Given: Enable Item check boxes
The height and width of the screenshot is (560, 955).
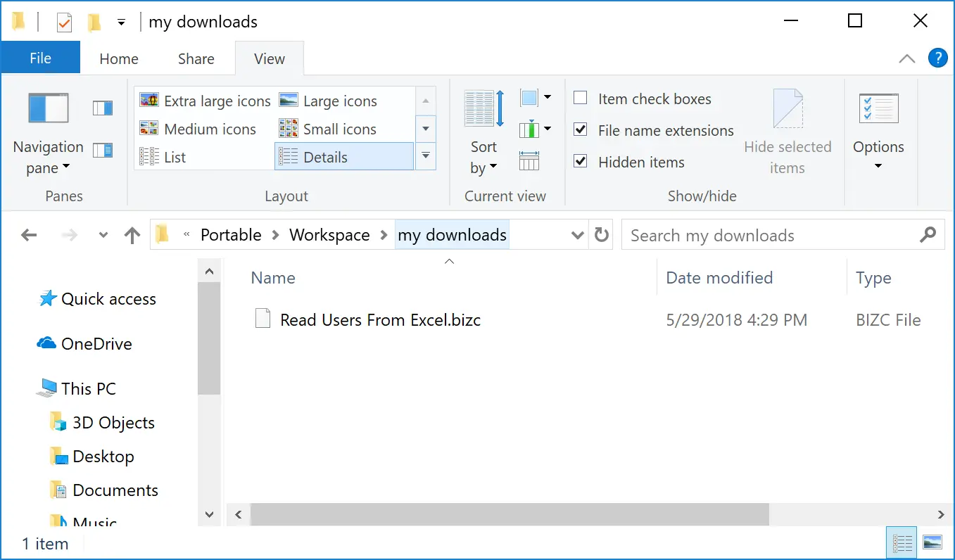Looking at the screenshot, I should [581, 98].
